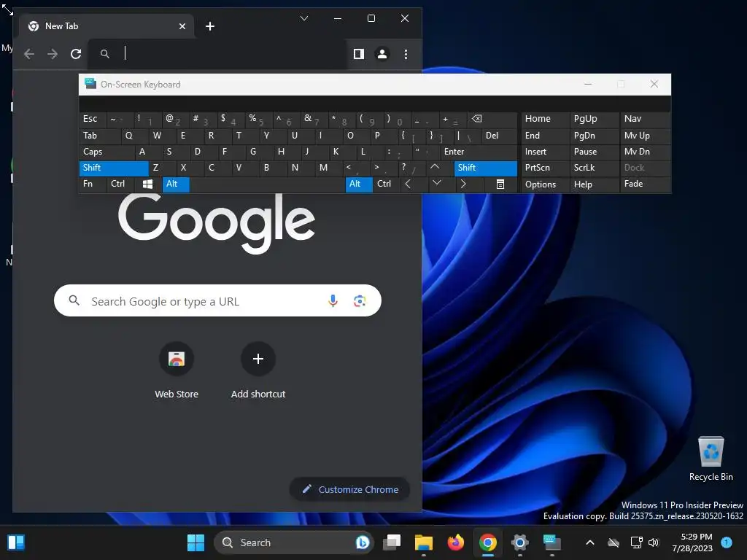Close the New Tab tab
Screen dimensions: 747x560
pyautogui.click(x=182, y=26)
